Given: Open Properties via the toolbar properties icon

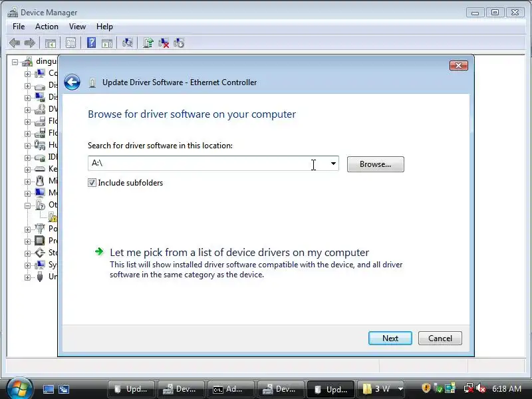Looking at the screenshot, I should [70, 43].
